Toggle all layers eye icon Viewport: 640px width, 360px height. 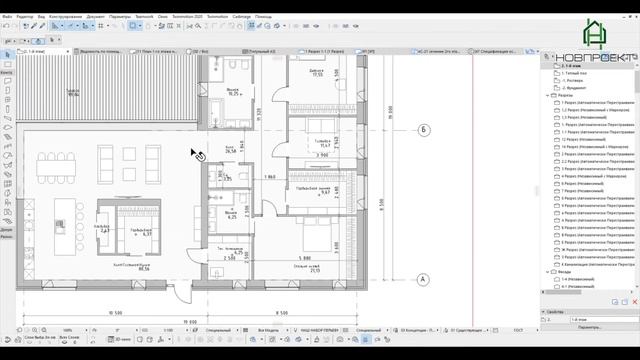coord(64,342)
